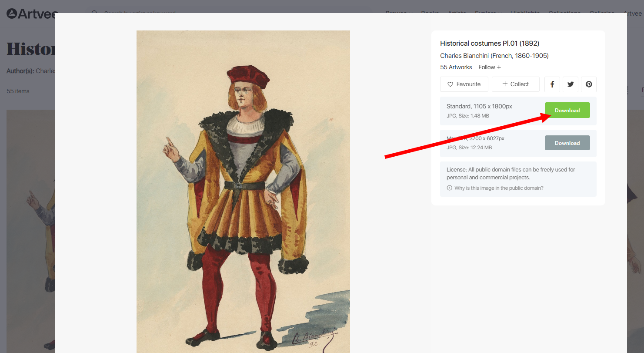
Task: Share artwork on Twitter
Action: tap(571, 84)
